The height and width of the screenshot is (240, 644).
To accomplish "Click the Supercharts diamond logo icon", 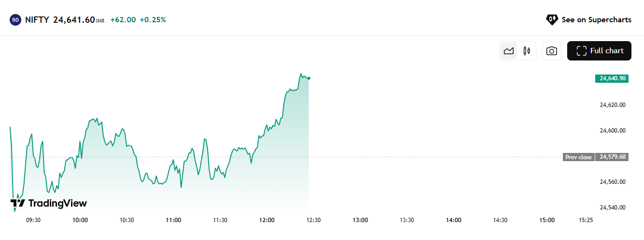I will pyautogui.click(x=552, y=20).
